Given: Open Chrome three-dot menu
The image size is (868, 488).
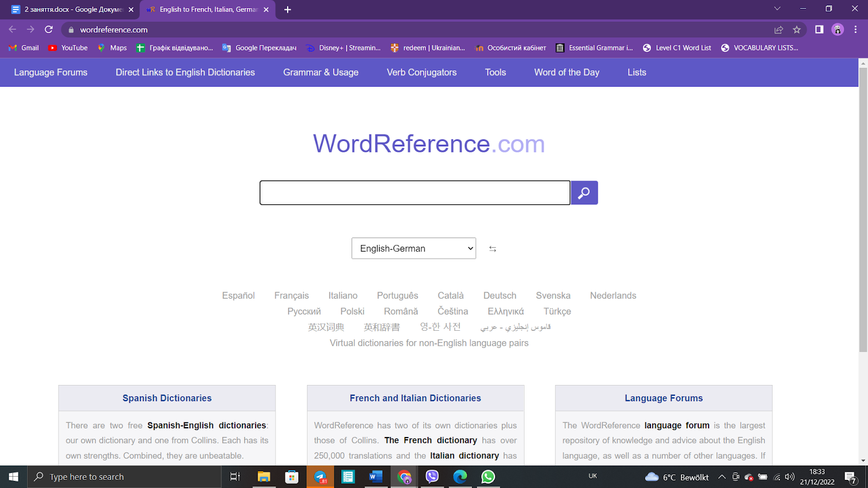Looking at the screenshot, I should click(856, 30).
